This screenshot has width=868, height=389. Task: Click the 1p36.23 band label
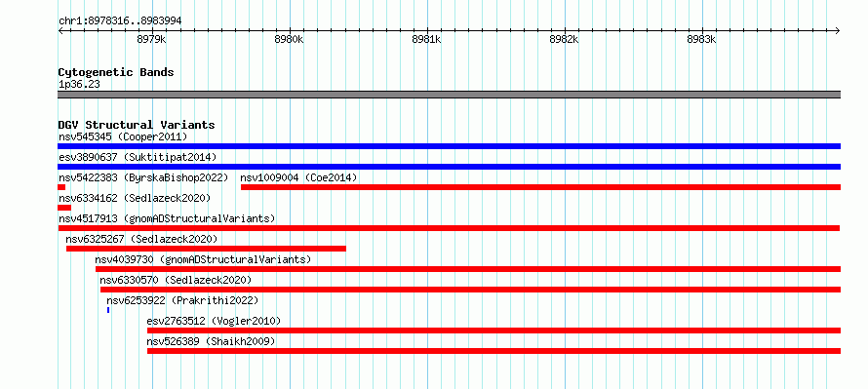click(79, 85)
